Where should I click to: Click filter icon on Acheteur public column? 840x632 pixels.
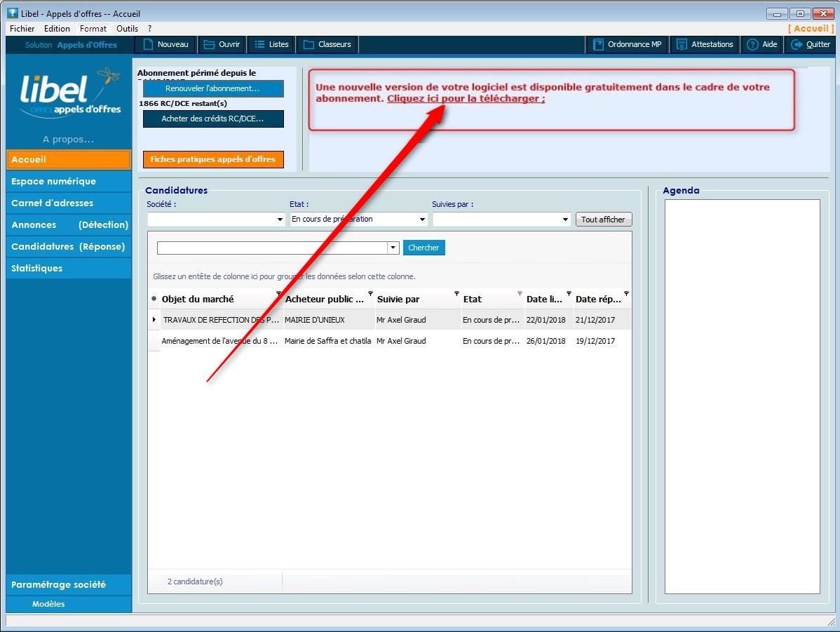click(370, 293)
